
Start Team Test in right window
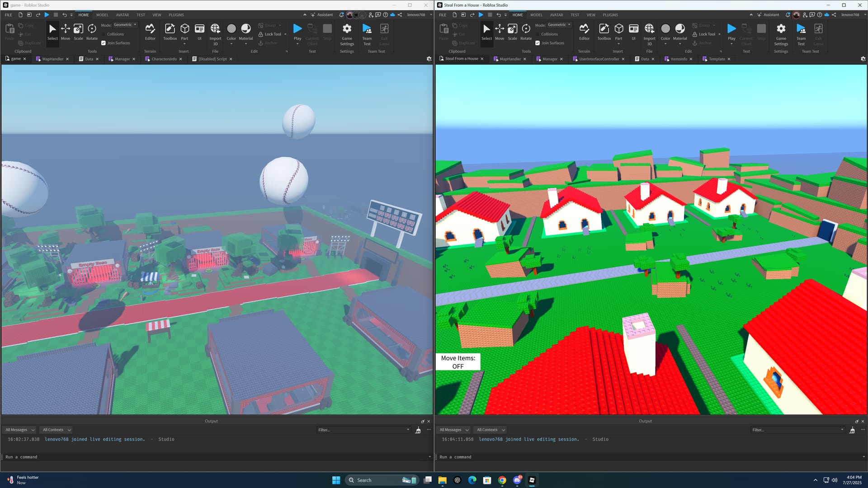(801, 33)
